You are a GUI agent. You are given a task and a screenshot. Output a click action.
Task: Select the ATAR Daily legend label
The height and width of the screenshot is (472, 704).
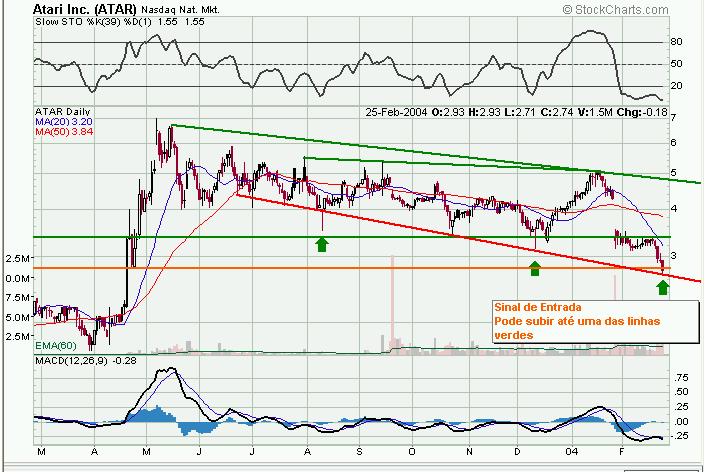[x=63, y=112]
